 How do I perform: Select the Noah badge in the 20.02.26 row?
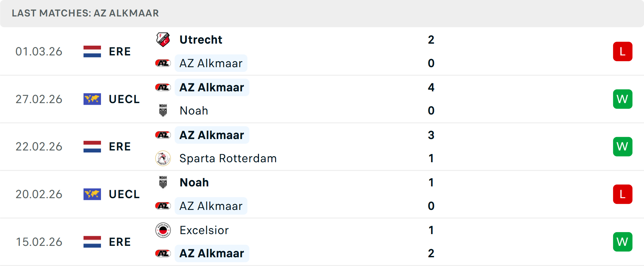click(163, 182)
